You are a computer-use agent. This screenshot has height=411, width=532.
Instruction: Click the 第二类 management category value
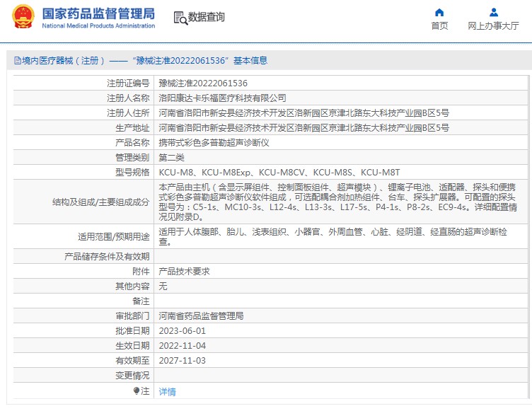[x=172, y=158]
